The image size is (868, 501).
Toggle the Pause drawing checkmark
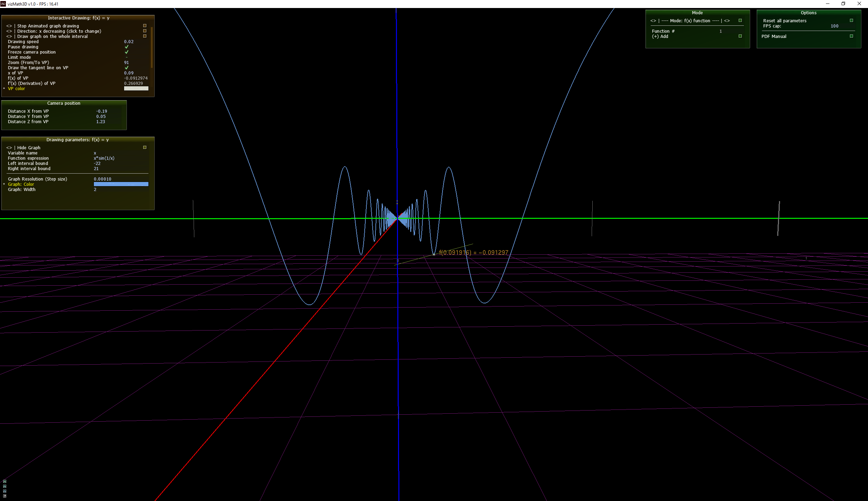click(127, 47)
